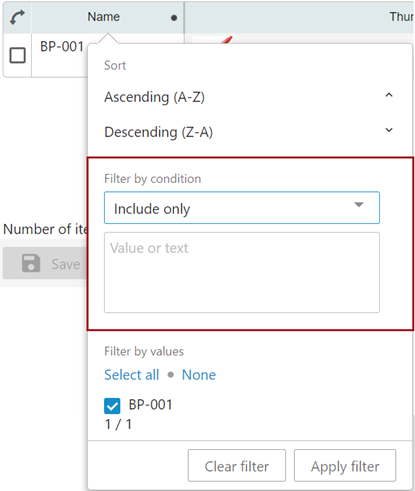Click the floppy disk Save icon
415x491 pixels.
31,263
